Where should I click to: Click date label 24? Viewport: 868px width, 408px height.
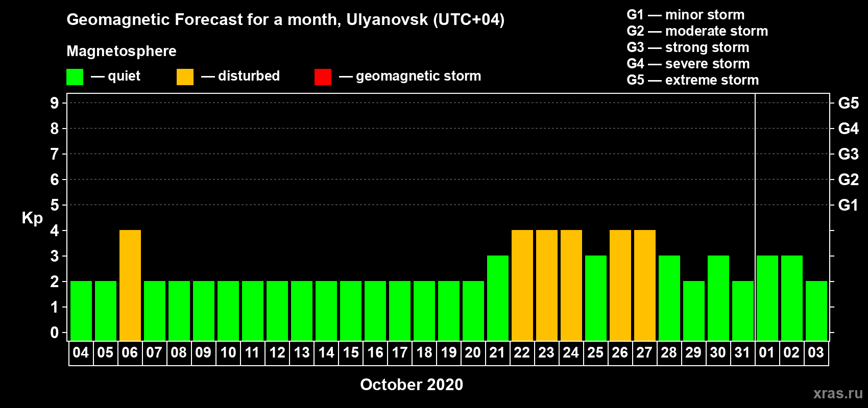571,352
